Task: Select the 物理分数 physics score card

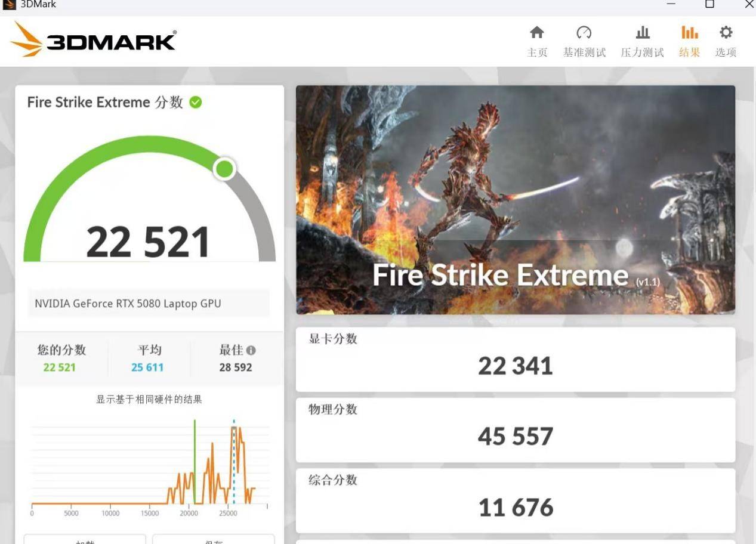Action: [515, 429]
